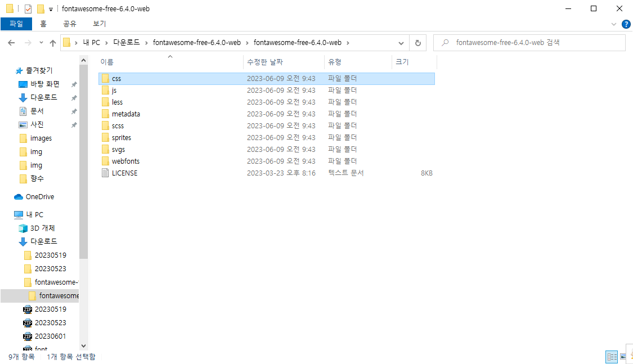Image resolution: width=633 pixels, height=364 pixels.
Task: Select the scss folder icon
Action: [x=105, y=125]
